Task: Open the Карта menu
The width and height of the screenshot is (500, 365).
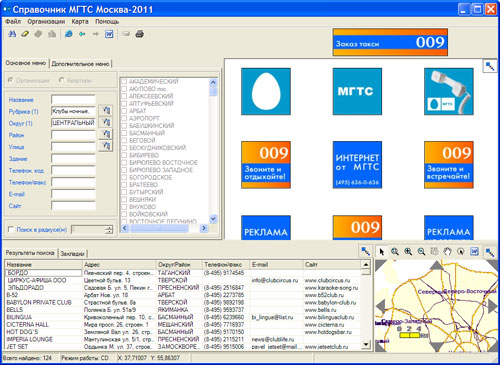Action: 80,22
